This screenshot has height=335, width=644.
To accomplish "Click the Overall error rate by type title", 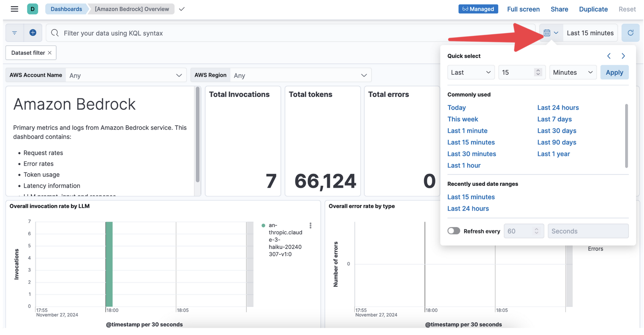I will point(361,206).
